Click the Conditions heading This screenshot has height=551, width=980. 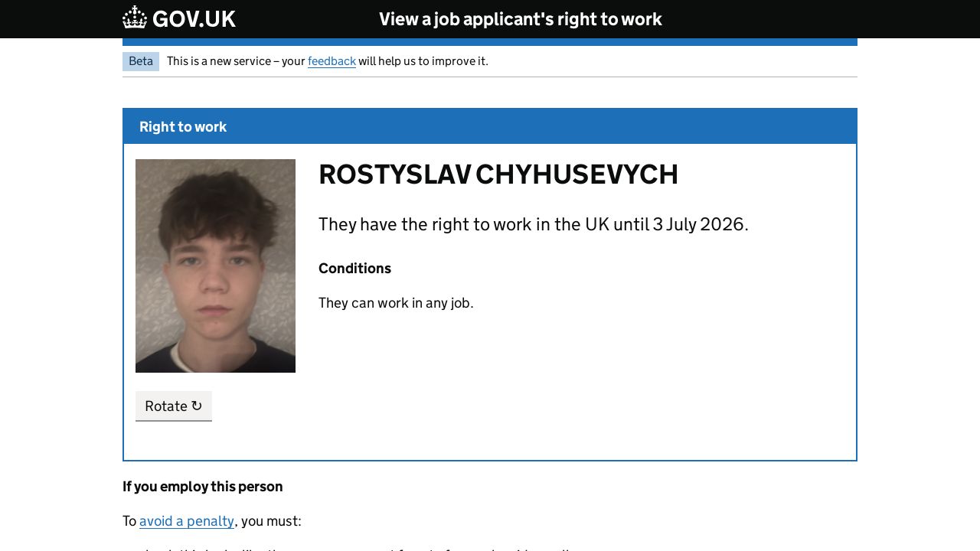(x=354, y=269)
